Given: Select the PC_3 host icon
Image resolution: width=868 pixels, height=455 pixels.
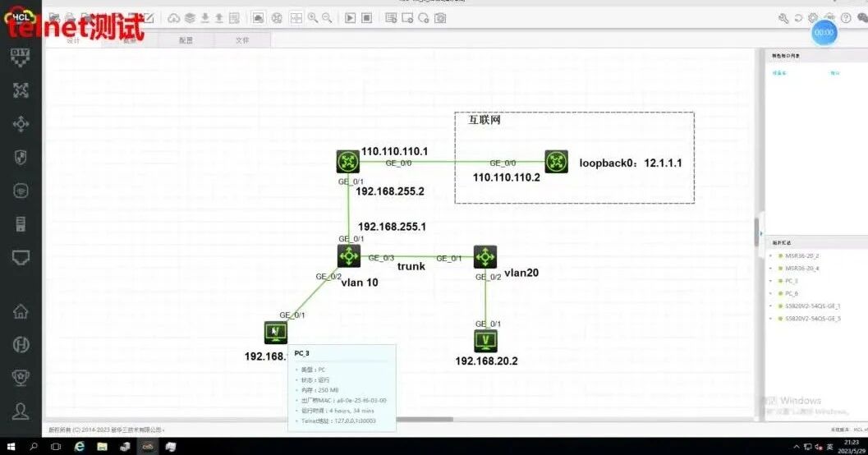Looking at the screenshot, I should 276,333.
